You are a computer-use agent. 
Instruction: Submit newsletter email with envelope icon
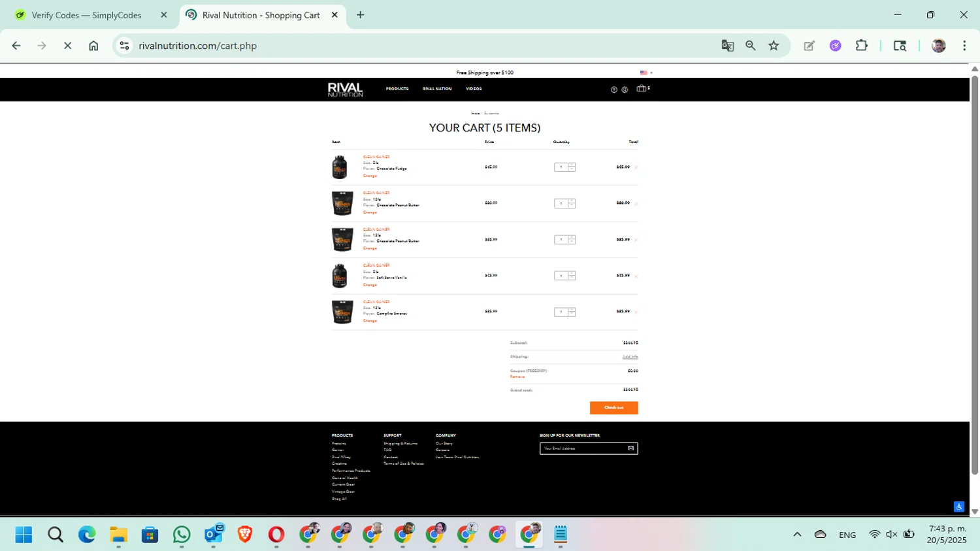(630, 448)
